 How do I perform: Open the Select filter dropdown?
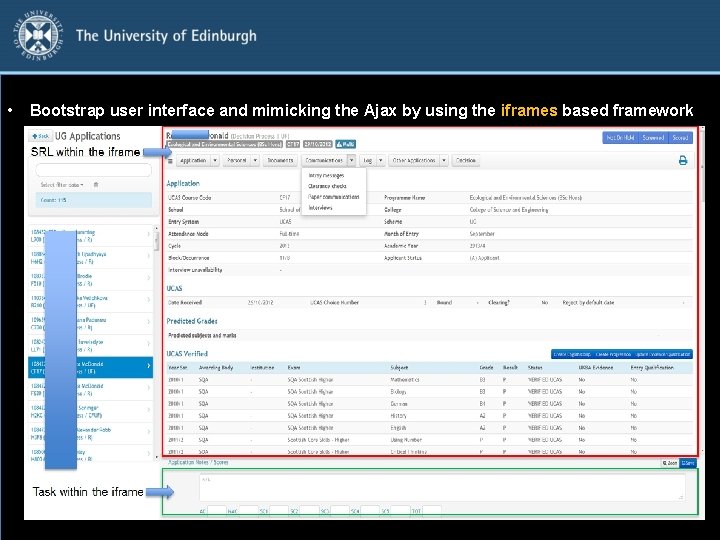tap(62, 185)
